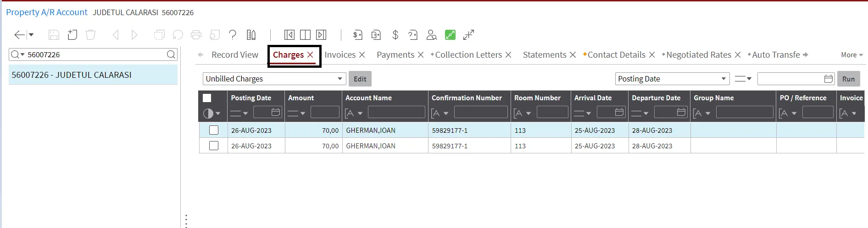Open the Payments tab
The width and height of the screenshot is (868, 228).
tap(395, 55)
